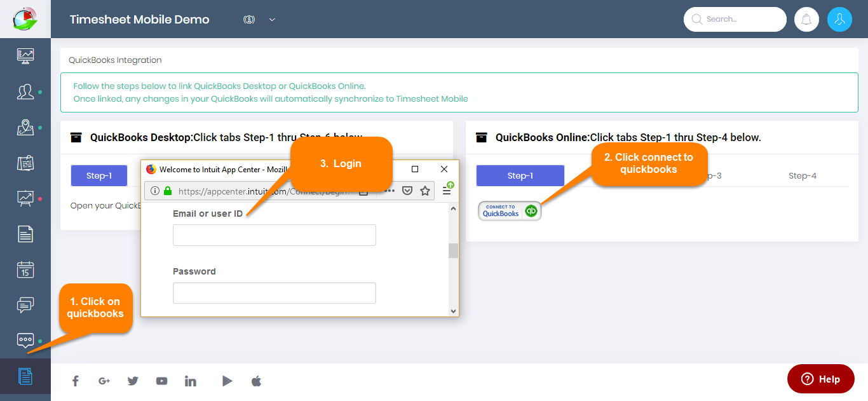Open the Facebook footer icon
Screen dimensions: 868x401
pos(75,381)
